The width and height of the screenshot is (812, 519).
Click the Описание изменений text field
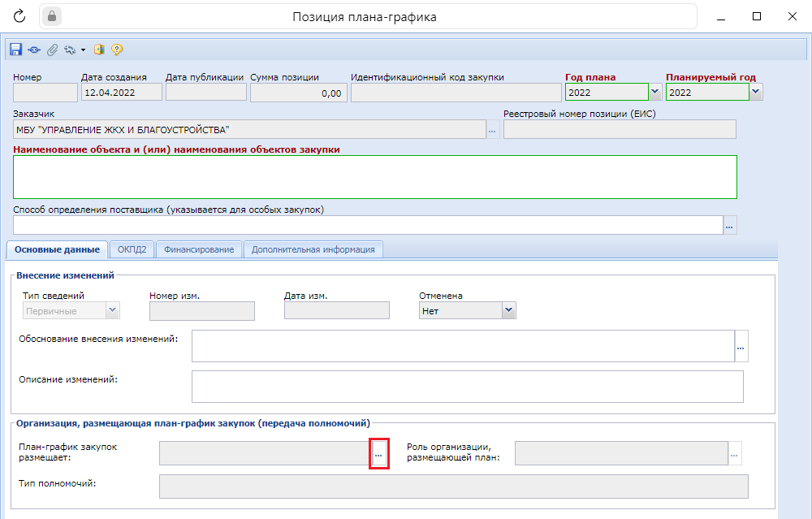click(467, 387)
